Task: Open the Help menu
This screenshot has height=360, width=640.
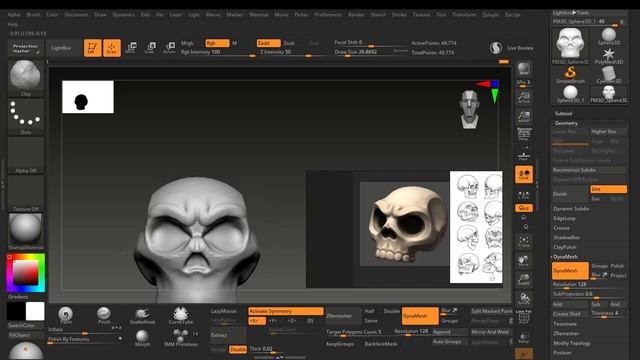Action: pyautogui.click(x=13, y=24)
